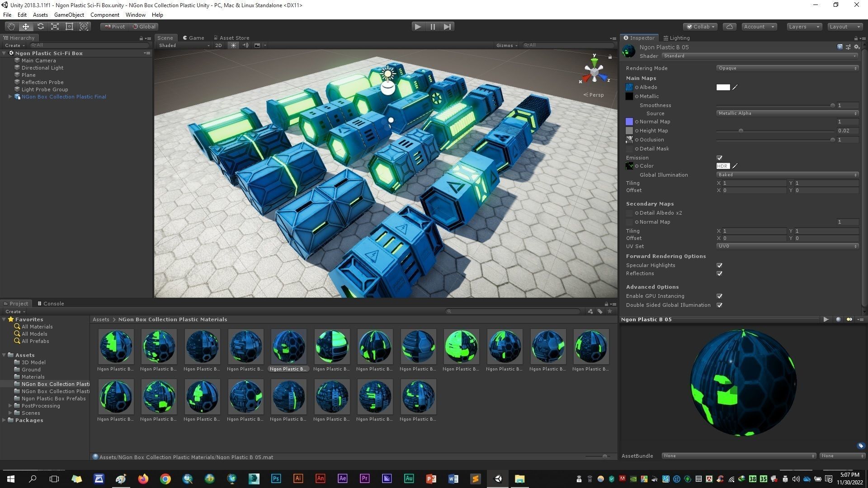Toggle preview lighting spheres icon
The image size is (868, 488).
[x=849, y=319]
